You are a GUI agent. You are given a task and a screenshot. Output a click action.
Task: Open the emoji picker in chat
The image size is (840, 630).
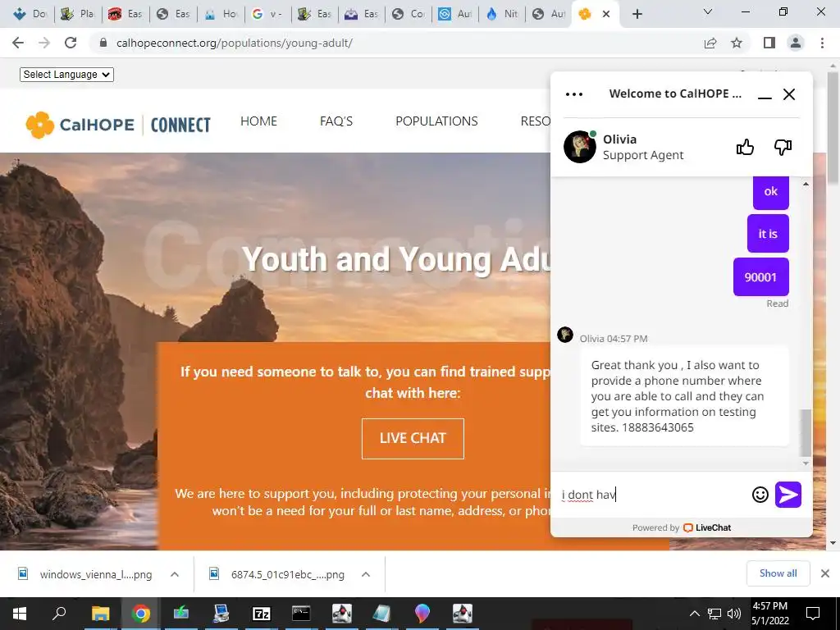tap(760, 494)
